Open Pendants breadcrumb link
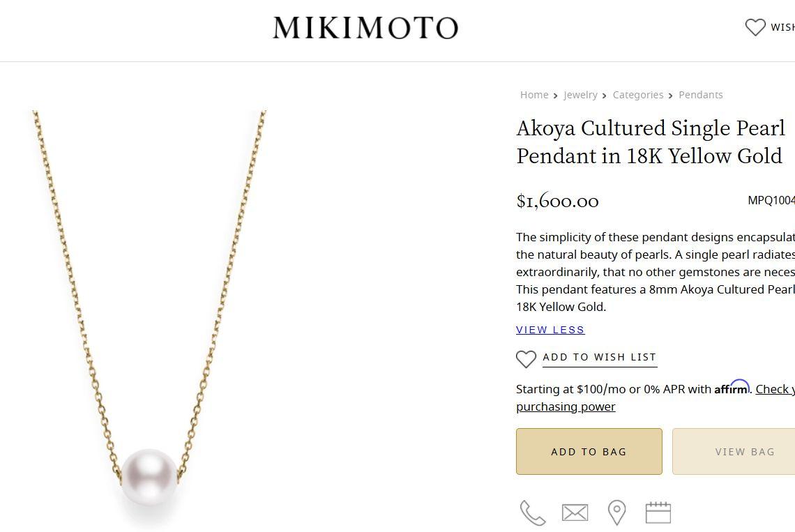 tap(700, 95)
